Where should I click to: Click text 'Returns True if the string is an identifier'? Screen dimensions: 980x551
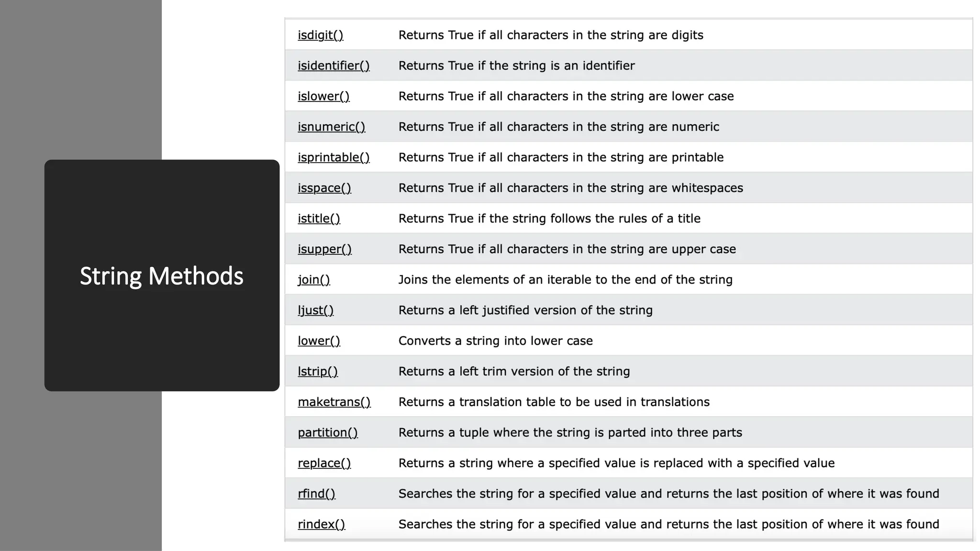(x=517, y=66)
